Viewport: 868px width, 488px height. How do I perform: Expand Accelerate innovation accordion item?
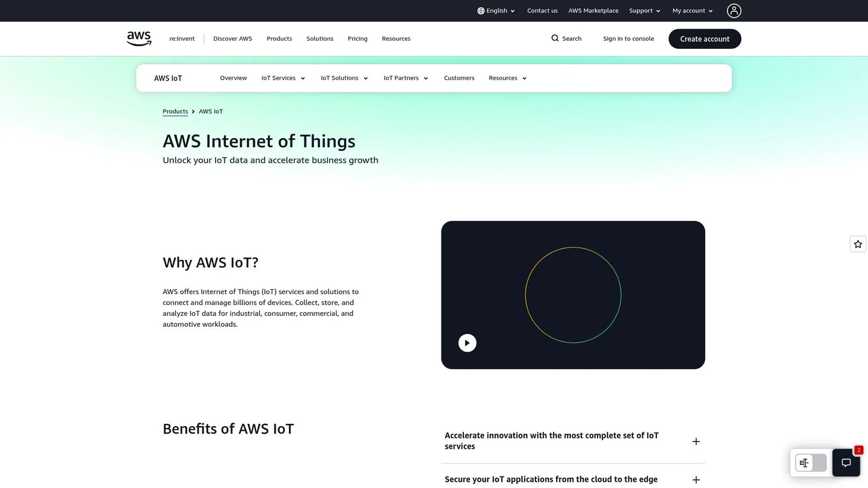573,441
